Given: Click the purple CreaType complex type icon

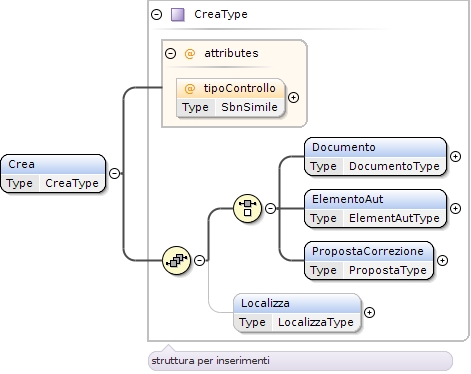Looking at the screenshot, I should [x=178, y=15].
